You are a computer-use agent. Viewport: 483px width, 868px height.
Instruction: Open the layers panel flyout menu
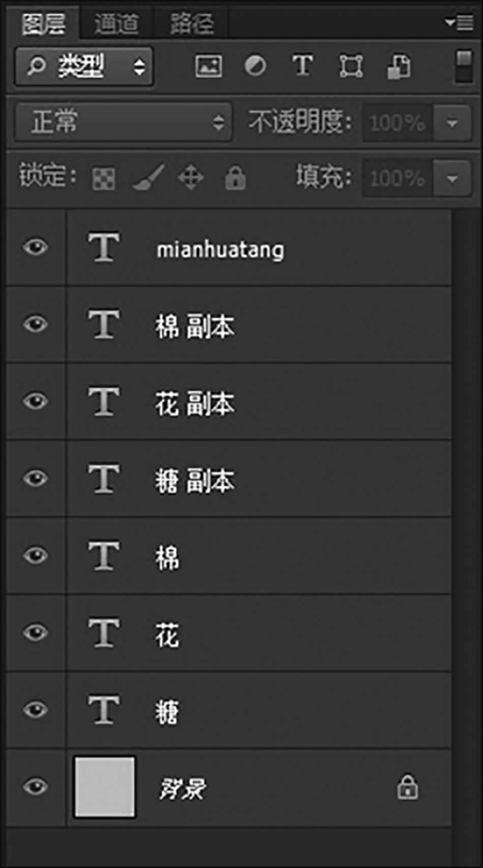[459, 23]
